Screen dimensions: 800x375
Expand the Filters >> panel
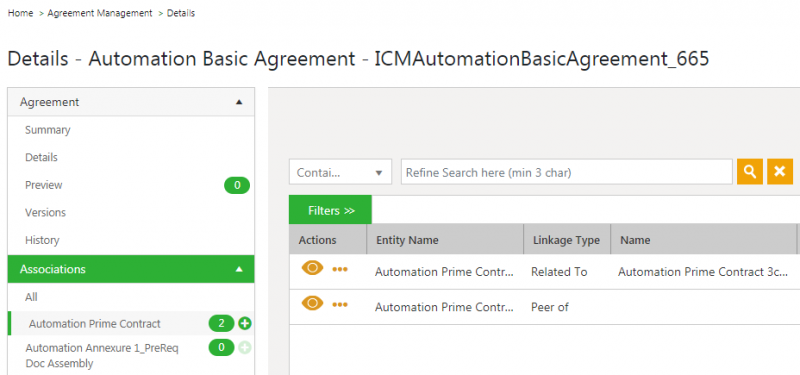point(331,210)
